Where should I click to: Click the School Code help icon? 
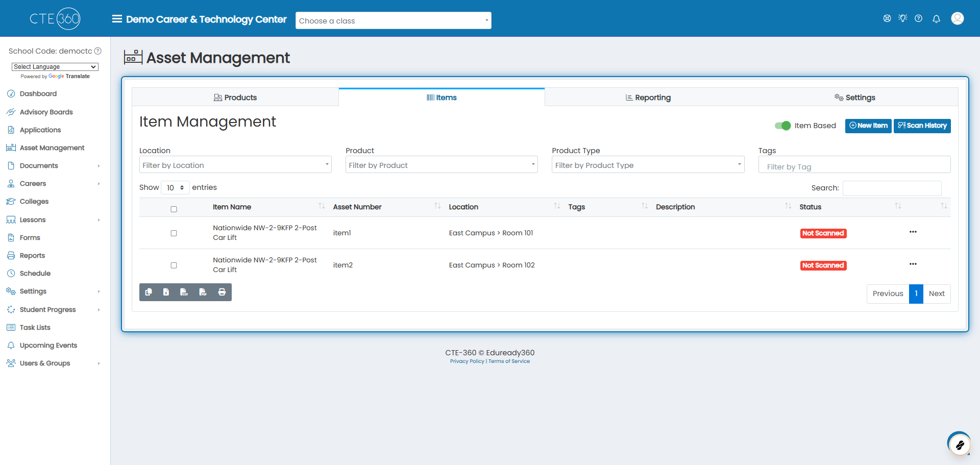98,51
